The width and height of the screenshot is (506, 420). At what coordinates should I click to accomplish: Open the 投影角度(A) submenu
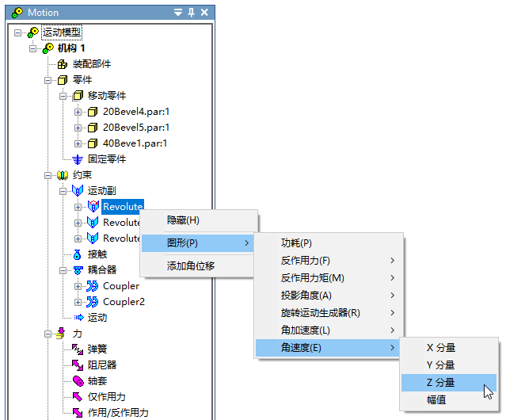329,296
